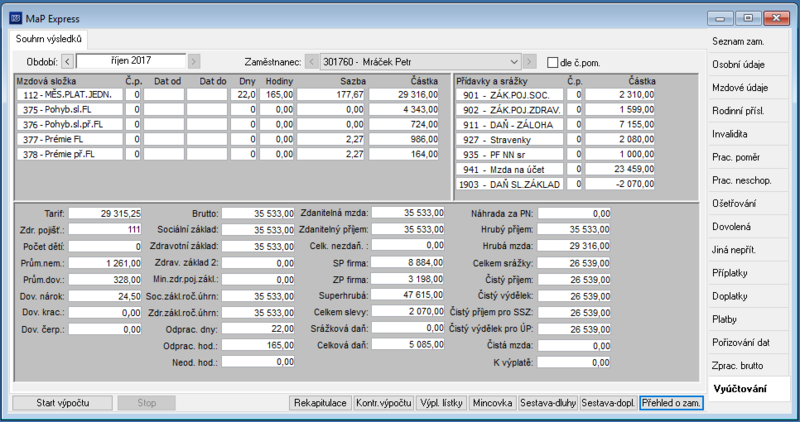800x422 pixels.
Task: Select the Souhrn výsledků tab
Action: pos(48,39)
